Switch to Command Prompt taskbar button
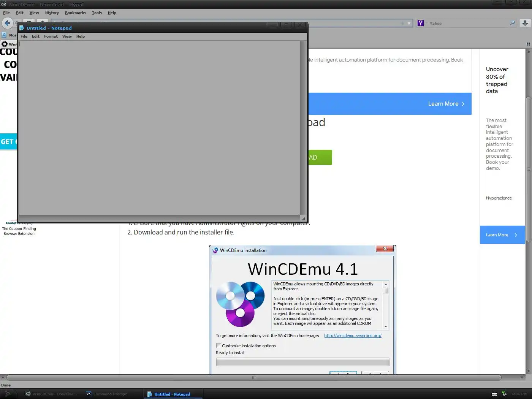 click(106, 394)
